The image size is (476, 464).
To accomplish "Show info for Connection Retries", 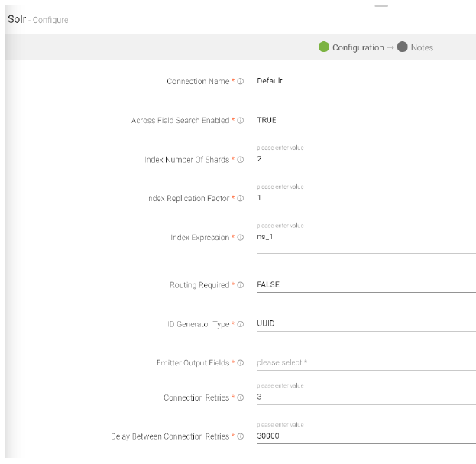I will (241, 397).
